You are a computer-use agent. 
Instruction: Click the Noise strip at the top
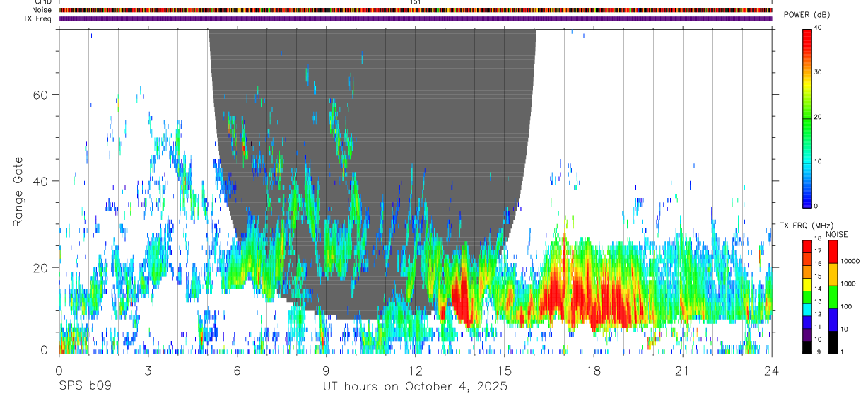click(x=416, y=10)
